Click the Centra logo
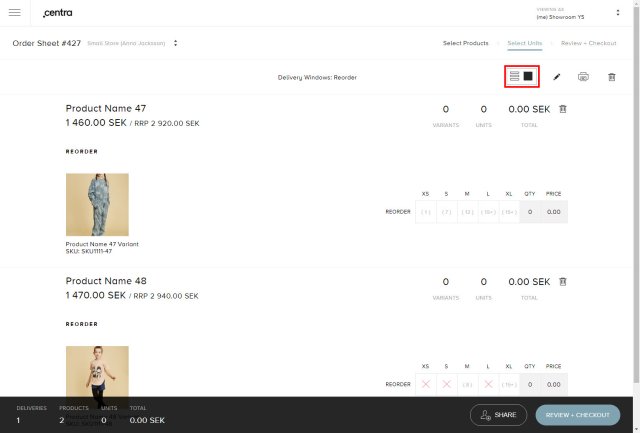The height and width of the screenshot is (433, 640). click(x=65, y=12)
